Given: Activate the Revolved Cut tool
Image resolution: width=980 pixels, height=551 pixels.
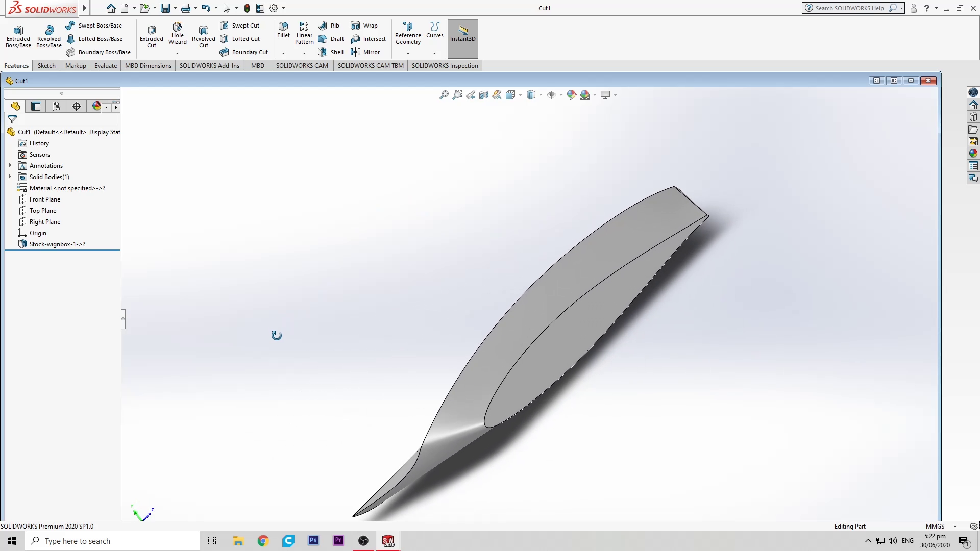Looking at the screenshot, I should pyautogui.click(x=204, y=36).
